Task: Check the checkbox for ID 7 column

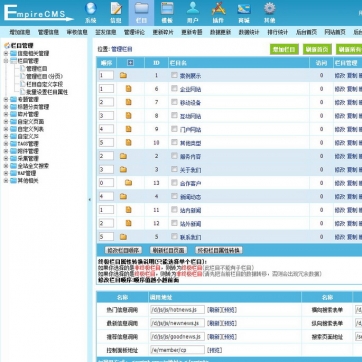Action: (x=174, y=102)
